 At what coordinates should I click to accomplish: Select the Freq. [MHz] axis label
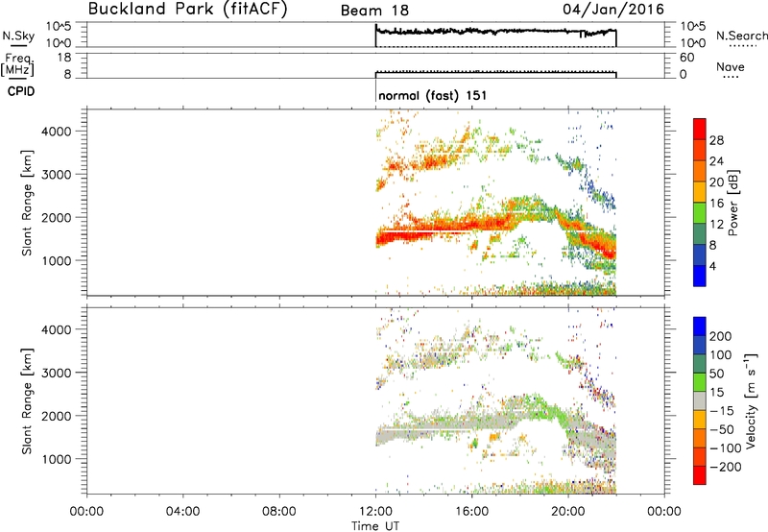click(x=17, y=65)
